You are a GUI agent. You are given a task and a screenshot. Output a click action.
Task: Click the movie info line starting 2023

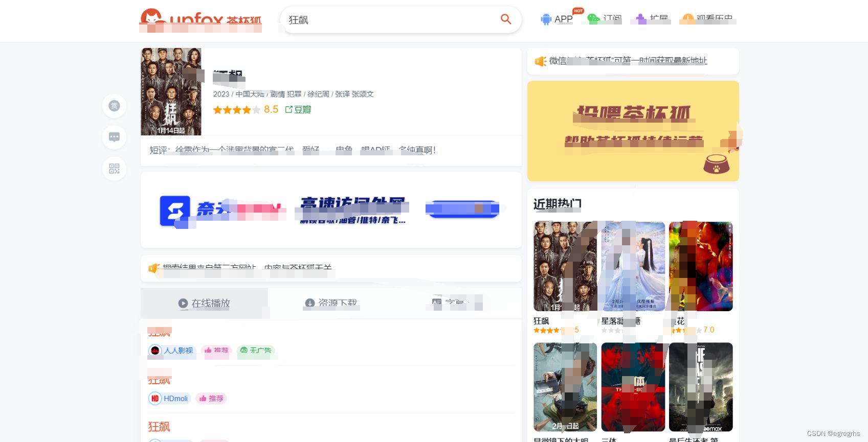click(x=294, y=94)
